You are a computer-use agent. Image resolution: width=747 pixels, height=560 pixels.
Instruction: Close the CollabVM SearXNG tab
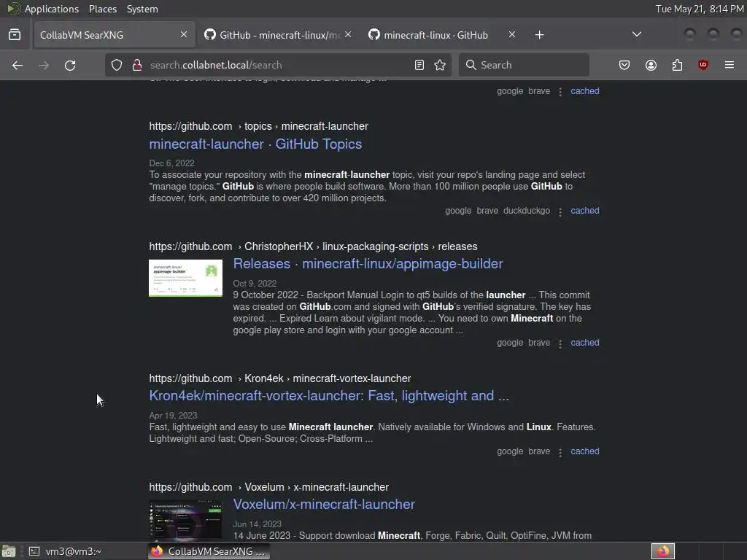pyautogui.click(x=184, y=35)
